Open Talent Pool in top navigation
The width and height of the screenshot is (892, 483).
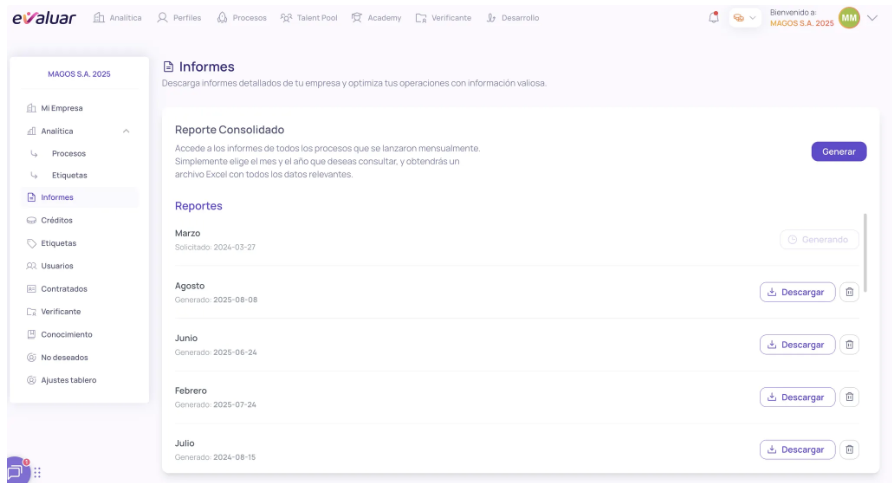(309, 18)
